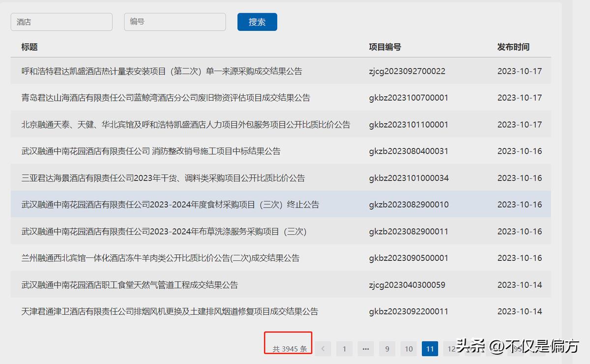Screen dimensions: 590x364
Task: Select current page 11 button
Action: pos(430,349)
